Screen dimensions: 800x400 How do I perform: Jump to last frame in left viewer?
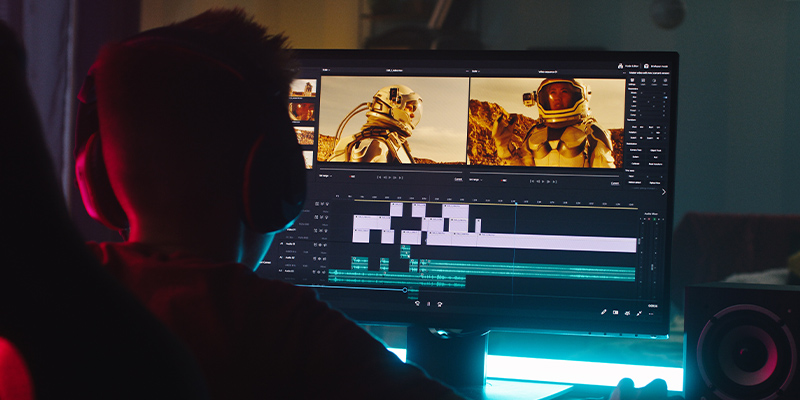point(401,178)
